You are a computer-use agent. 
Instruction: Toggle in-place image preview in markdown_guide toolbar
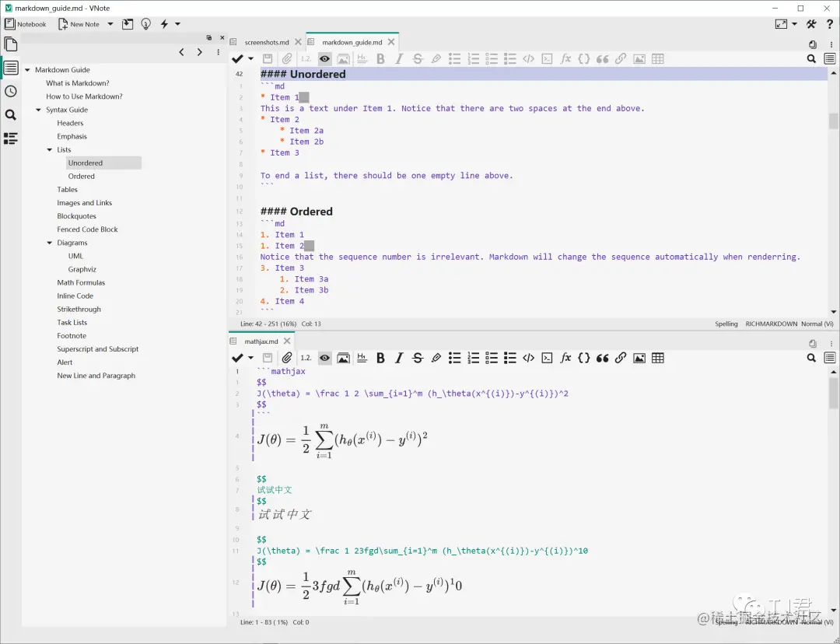pos(344,59)
